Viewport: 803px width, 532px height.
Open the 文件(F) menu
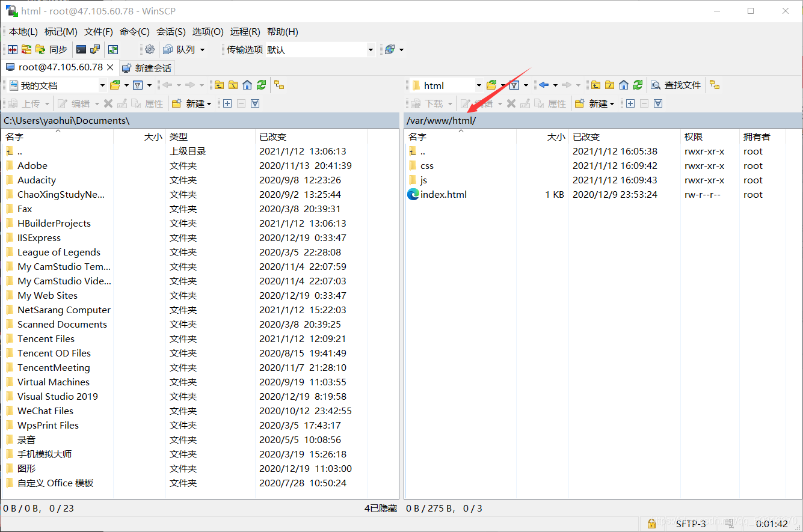pyautogui.click(x=99, y=32)
